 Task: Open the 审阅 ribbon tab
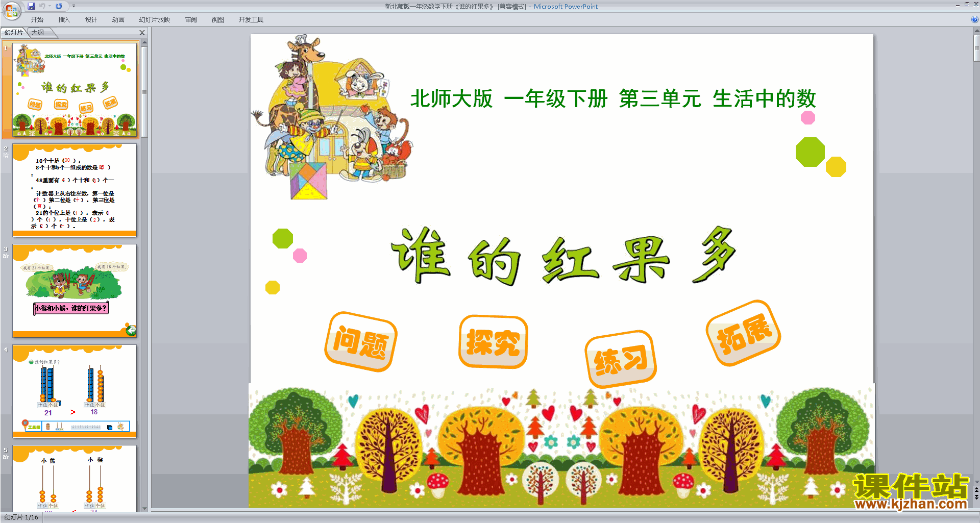pyautogui.click(x=191, y=20)
